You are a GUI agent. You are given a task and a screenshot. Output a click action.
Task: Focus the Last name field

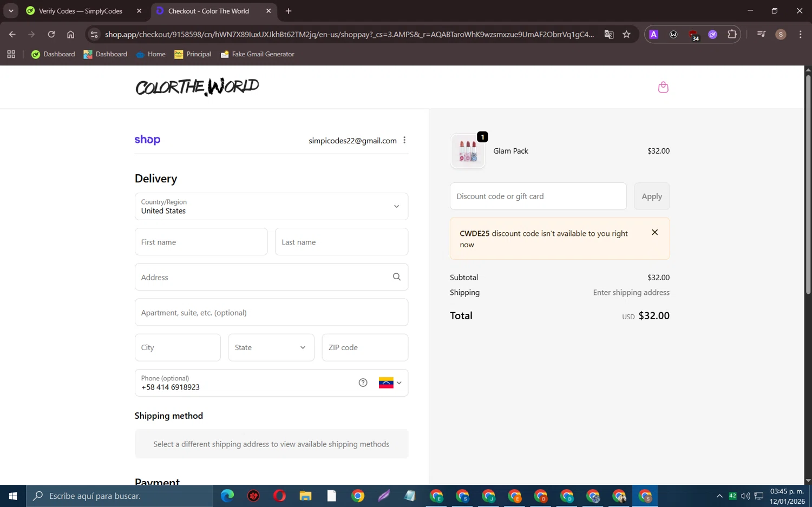tap(342, 242)
